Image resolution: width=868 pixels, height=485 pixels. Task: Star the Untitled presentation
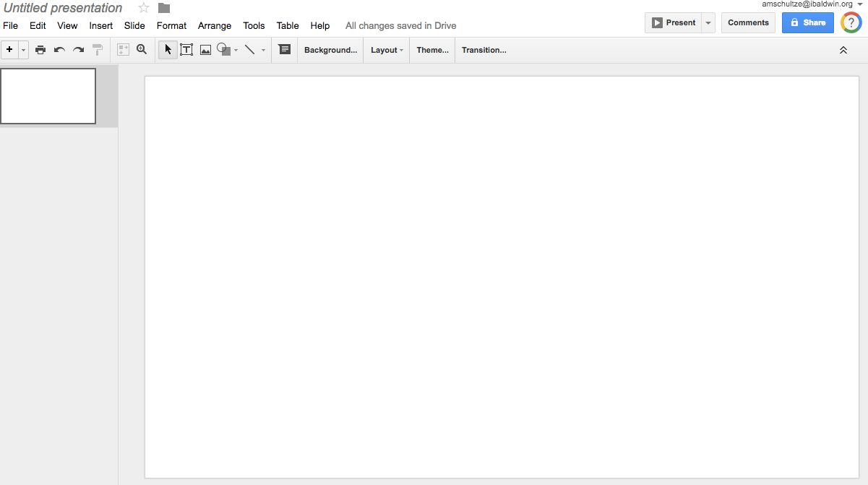[144, 8]
